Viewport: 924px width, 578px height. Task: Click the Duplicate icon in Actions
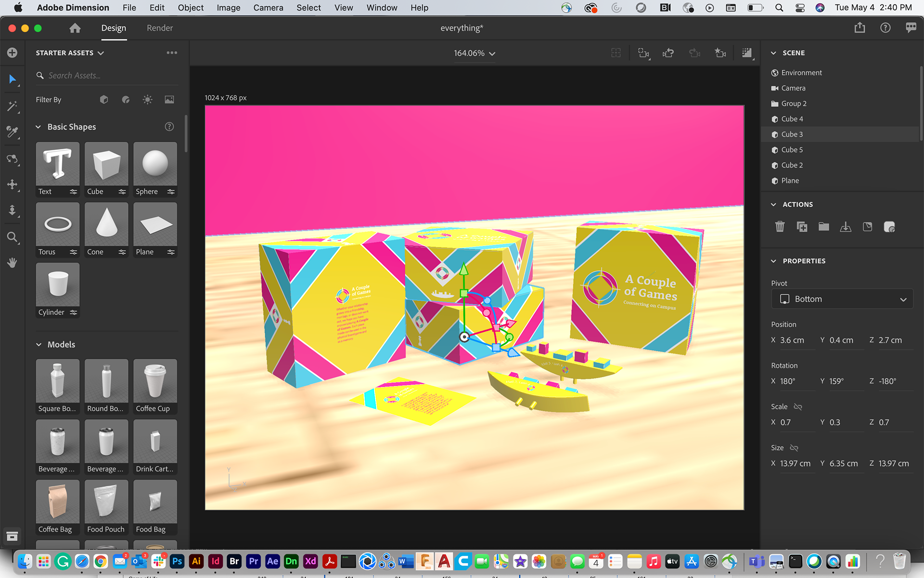pos(802,226)
